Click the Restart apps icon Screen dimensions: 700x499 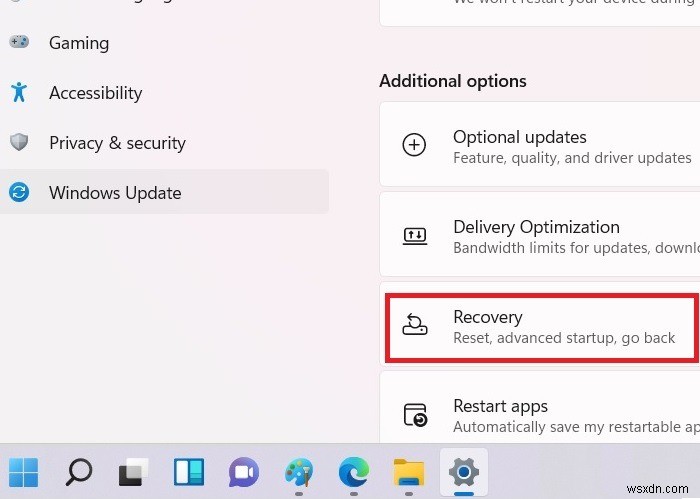(x=415, y=415)
